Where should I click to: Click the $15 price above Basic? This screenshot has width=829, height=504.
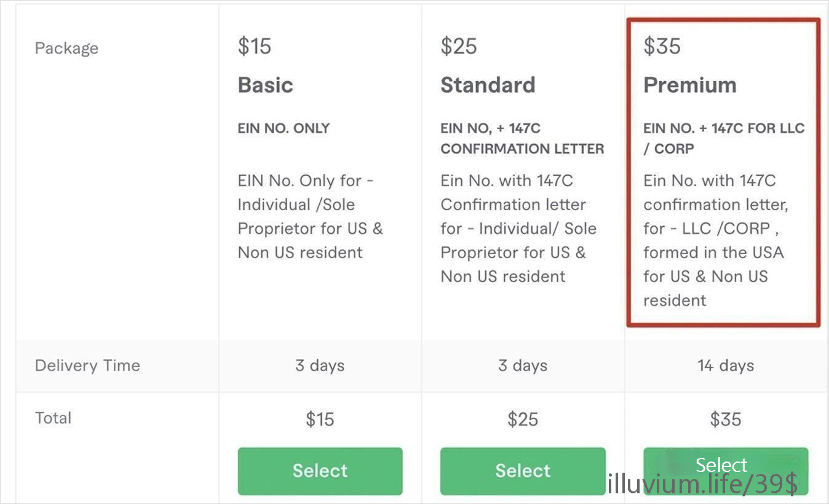point(254,45)
